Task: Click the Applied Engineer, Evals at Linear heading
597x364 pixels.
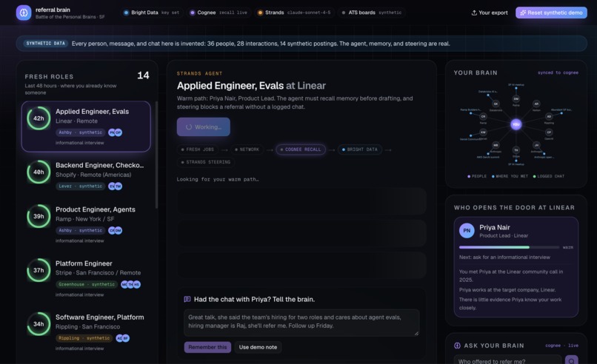Action: [x=251, y=86]
